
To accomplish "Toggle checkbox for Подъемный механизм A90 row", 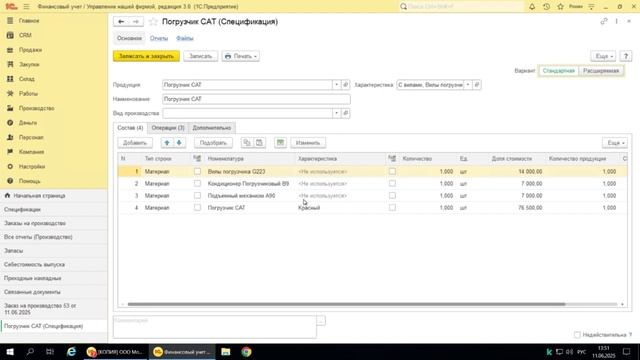I will click(x=197, y=196).
